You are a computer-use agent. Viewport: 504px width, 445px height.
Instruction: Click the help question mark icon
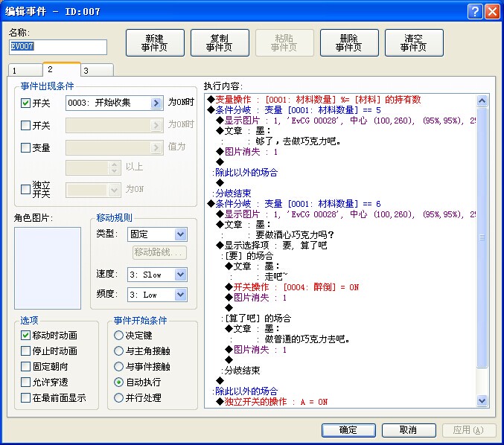tap(475, 12)
